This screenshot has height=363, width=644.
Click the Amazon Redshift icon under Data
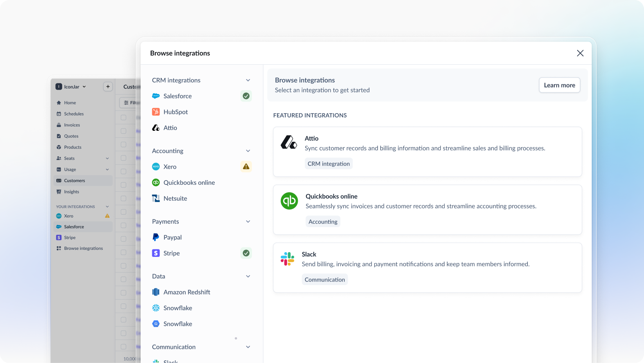tap(156, 292)
